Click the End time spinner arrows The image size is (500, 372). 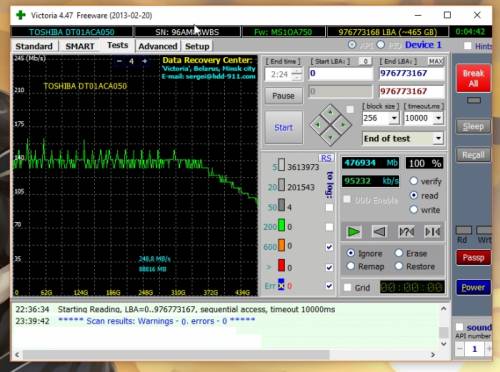[x=297, y=74]
